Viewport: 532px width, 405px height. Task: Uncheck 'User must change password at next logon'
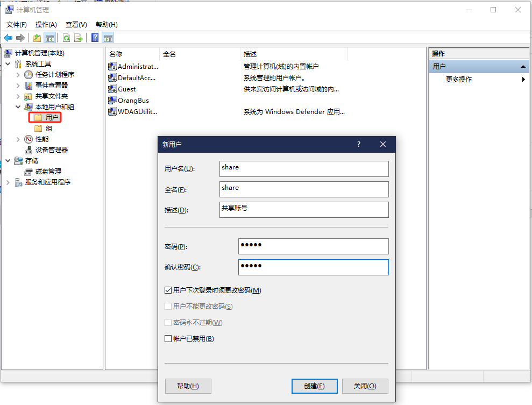(x=168, y=290)
